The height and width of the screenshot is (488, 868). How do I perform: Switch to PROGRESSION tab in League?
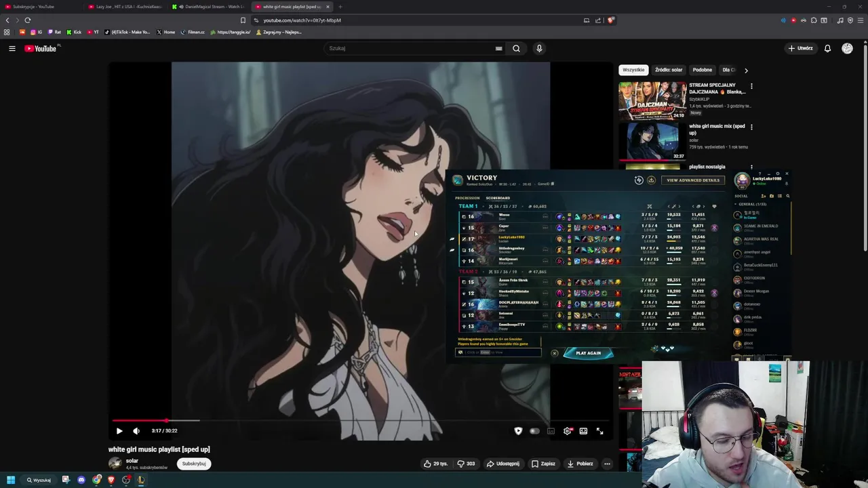point(467,198)
